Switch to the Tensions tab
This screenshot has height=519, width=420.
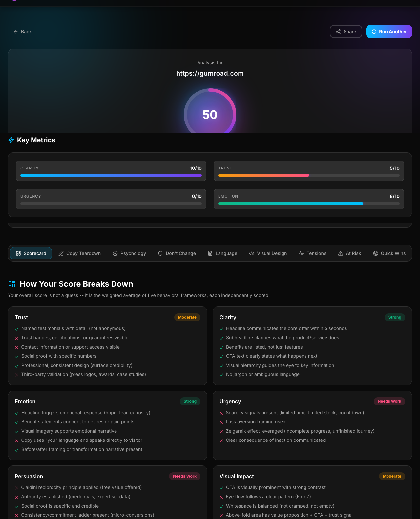pyautogui.click(x=312, y=253)
